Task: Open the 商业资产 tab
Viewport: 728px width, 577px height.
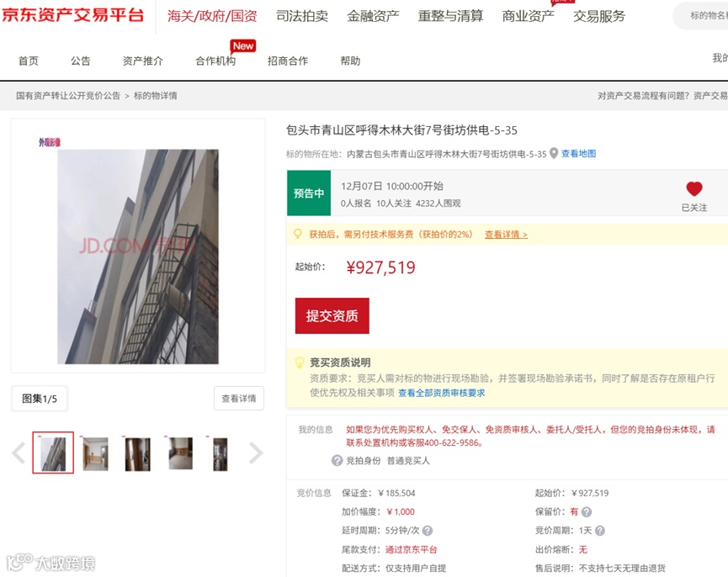Action: pos(529,16)
